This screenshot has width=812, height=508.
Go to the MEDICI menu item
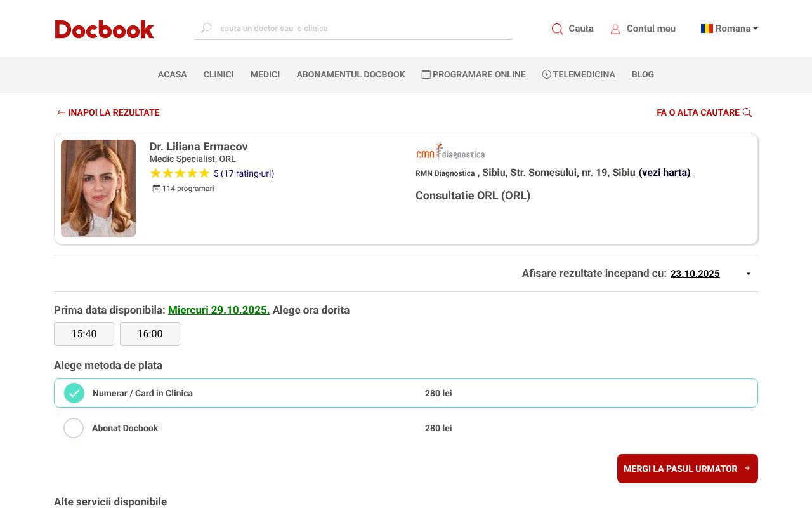click(x=265, y=74)
